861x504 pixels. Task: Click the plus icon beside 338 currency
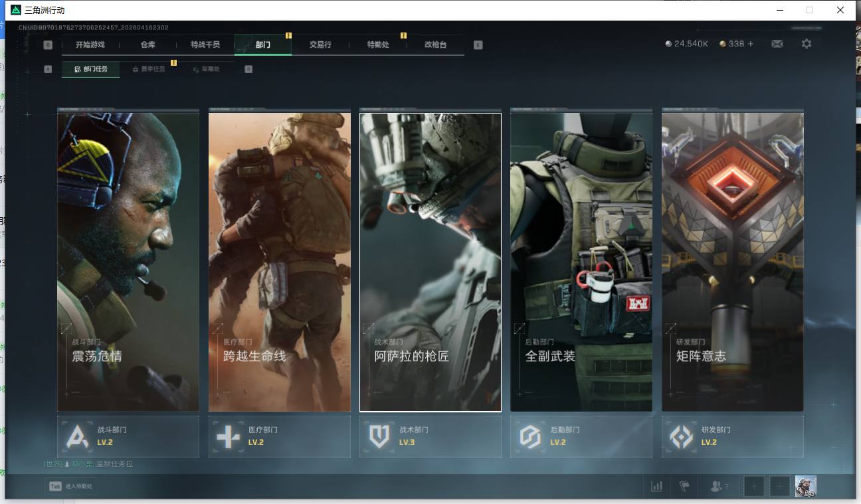pos(751,44)
